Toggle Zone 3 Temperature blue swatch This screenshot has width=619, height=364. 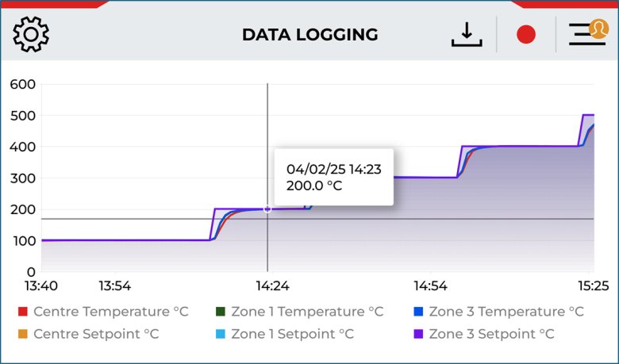pyautogui.click(x=418, y=312)
